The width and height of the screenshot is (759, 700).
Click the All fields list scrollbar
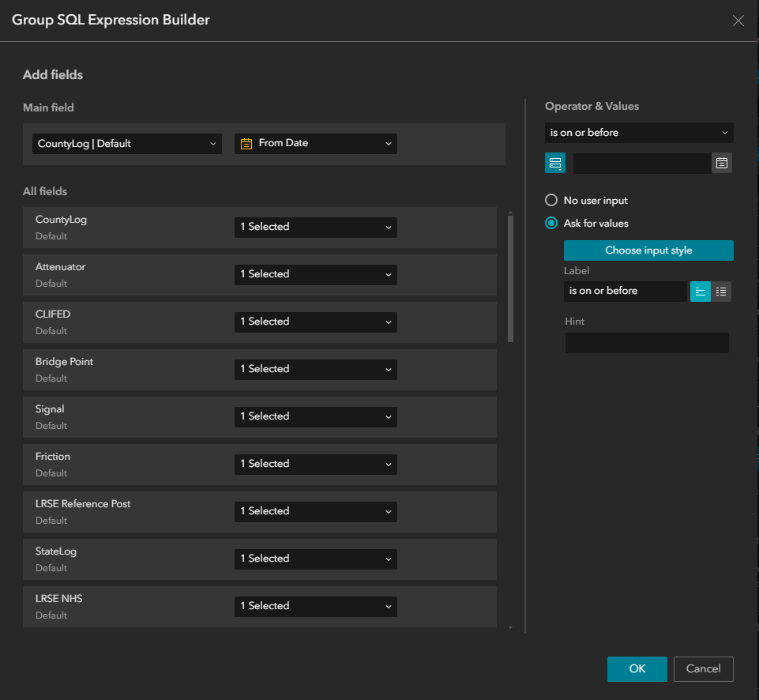(x=511, y=277)
